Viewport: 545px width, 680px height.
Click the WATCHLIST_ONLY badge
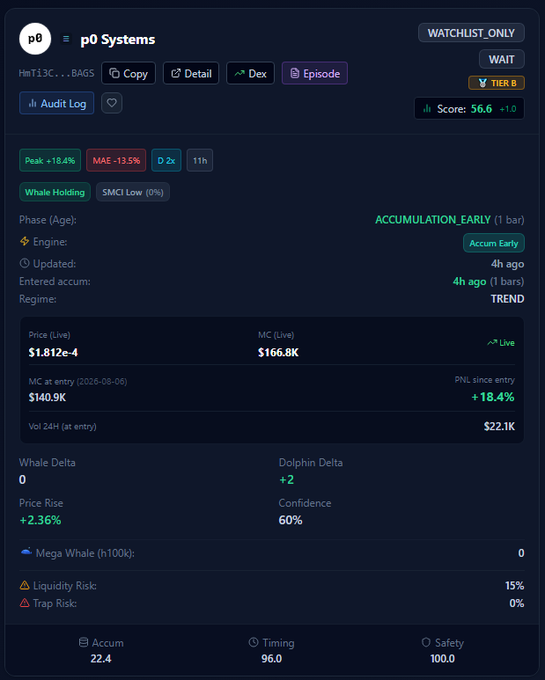(x=471, y=33)
